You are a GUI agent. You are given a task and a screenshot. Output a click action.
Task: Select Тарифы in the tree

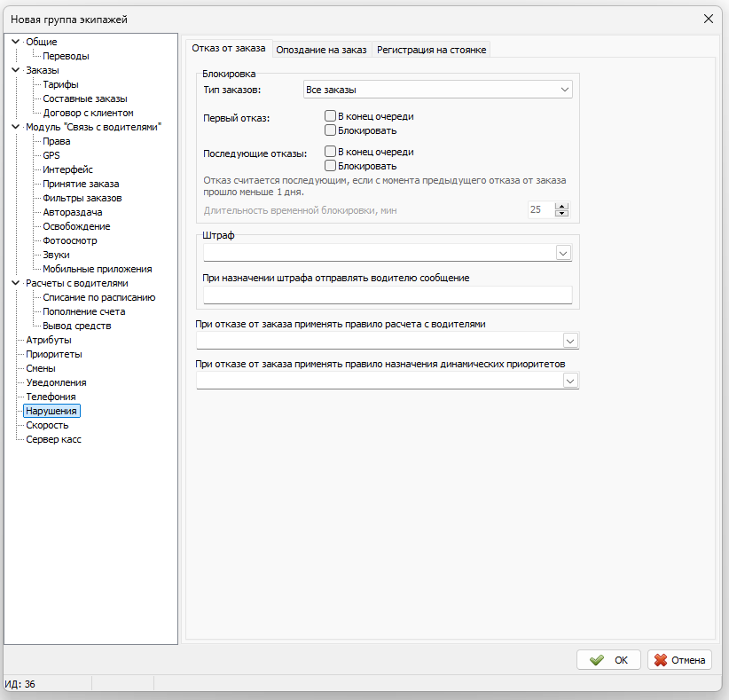click(61, 84)
